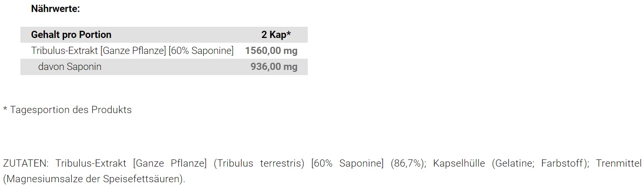The width and height of the screenshot is (644, 187).
Task: Click the ZUTATEN label
Action: [25, 163]
